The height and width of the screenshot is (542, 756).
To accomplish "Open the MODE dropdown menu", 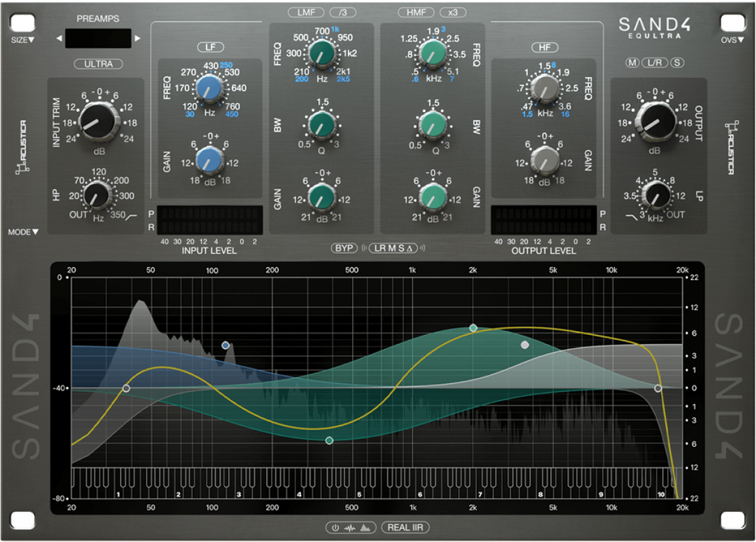I will [23, 232].
